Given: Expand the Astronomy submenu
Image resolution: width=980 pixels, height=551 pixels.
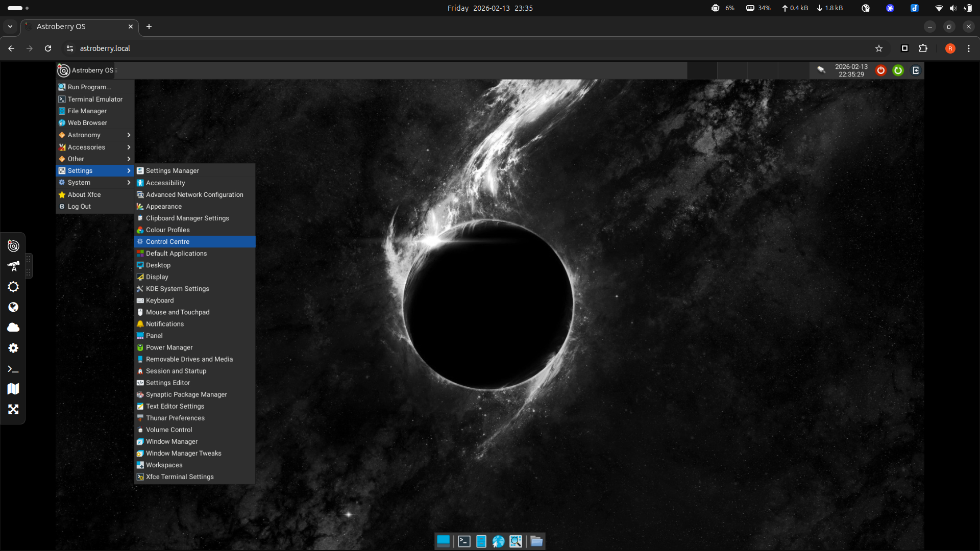Looking at the screenshot, I should 94,135.
